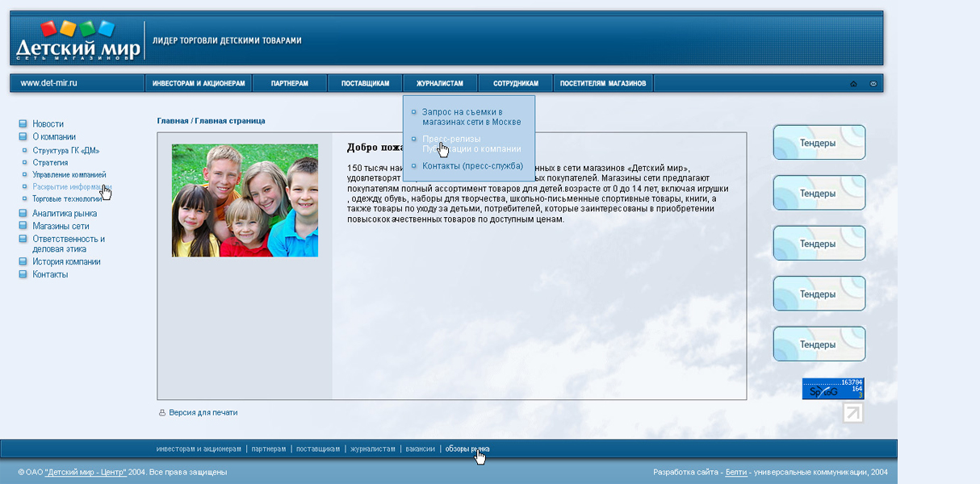Open the Посетителям магазинов menu

point(603,84)
